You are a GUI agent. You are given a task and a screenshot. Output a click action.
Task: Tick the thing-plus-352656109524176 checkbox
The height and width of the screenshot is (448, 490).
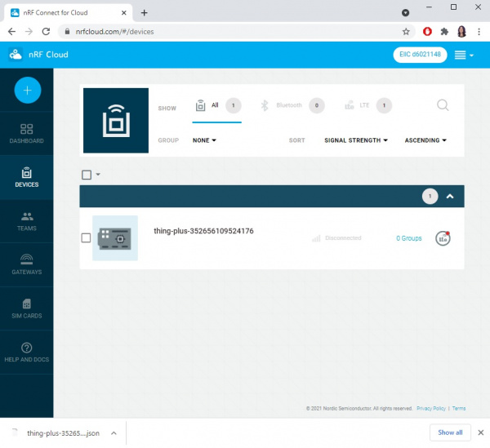tap(86, 238)
